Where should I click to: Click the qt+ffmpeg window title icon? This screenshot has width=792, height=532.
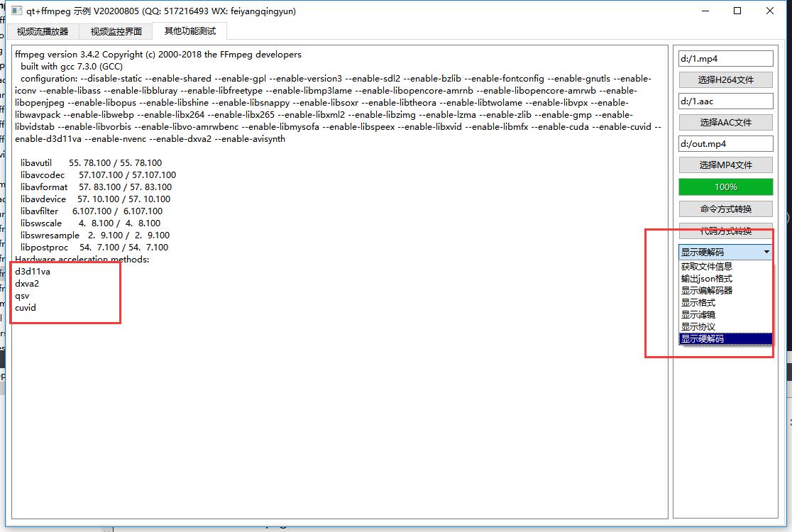click(x=16, y=11)
